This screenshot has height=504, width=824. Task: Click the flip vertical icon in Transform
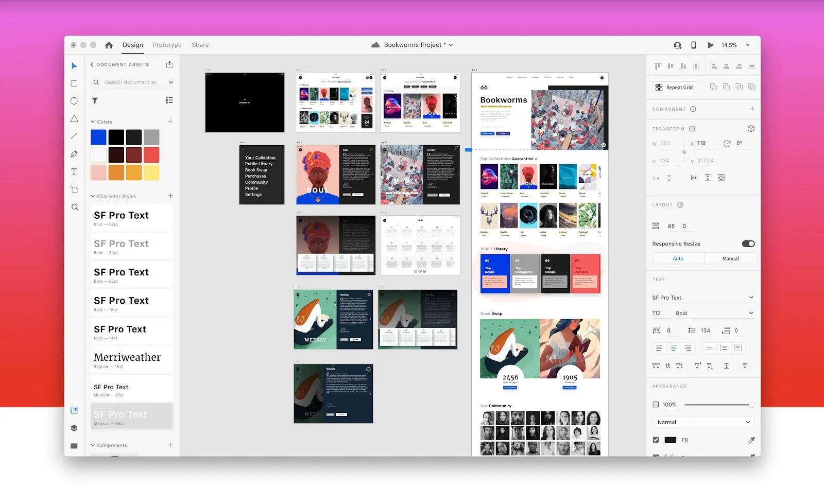669,178
